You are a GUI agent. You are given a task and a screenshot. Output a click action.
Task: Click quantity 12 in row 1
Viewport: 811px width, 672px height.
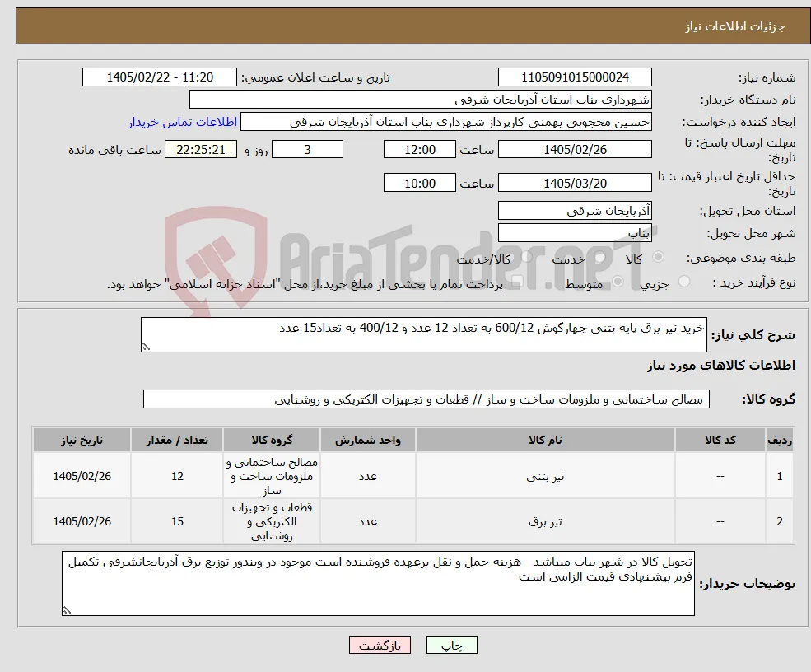(x=177, y=476)
